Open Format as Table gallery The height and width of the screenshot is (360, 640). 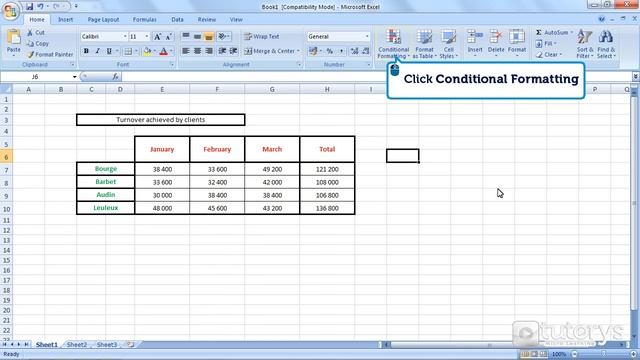[x=424, y=44]
